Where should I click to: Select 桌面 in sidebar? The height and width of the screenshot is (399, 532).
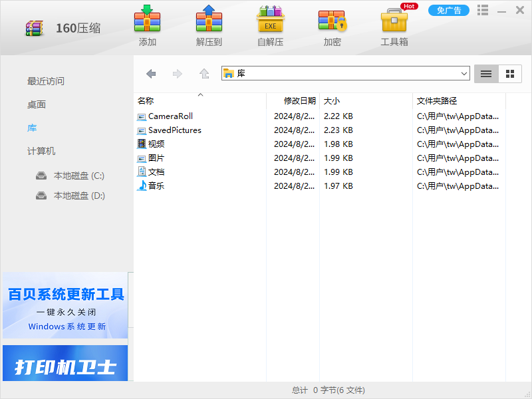point(37,105)
